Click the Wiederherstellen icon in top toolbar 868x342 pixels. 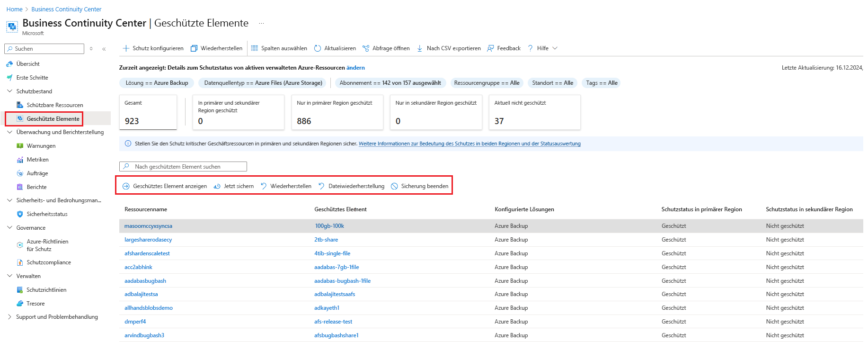pyautogui.click(x=194, y=48)
